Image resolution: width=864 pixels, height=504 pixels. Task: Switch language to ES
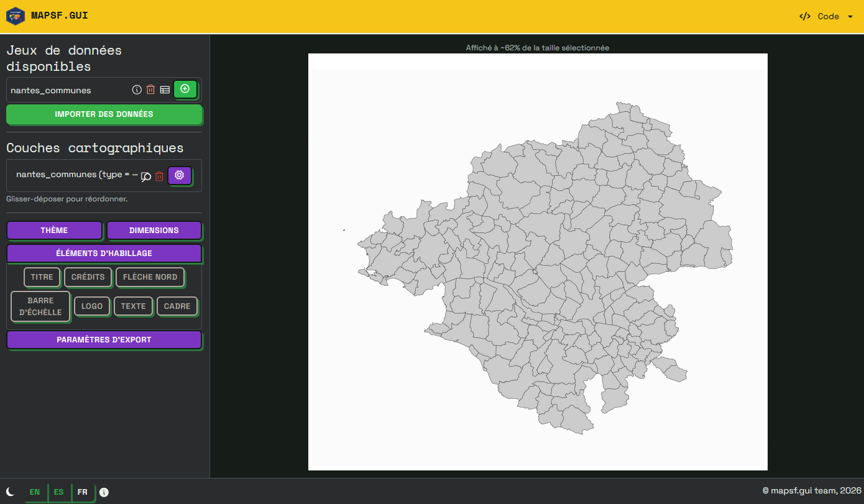[x=58, y=492]
